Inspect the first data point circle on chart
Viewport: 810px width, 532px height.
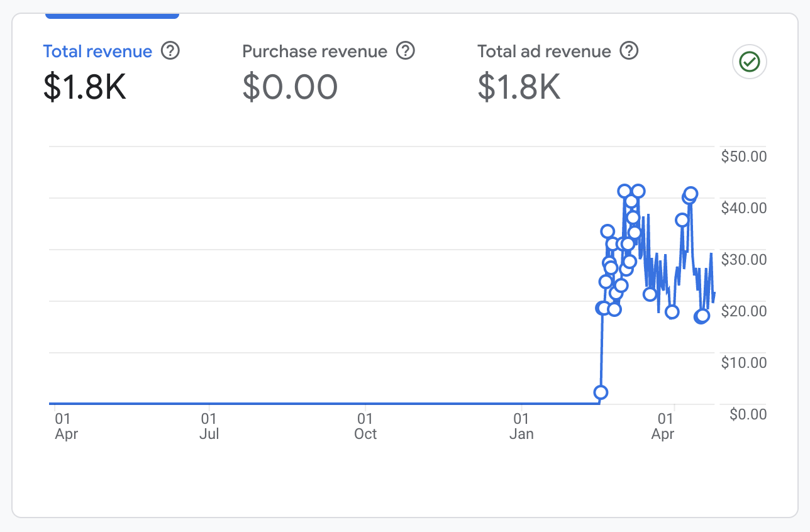pos(601,392)
